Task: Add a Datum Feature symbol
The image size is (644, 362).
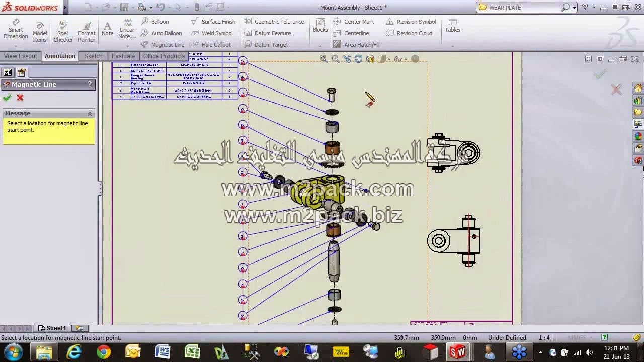Action: point(267,33)
